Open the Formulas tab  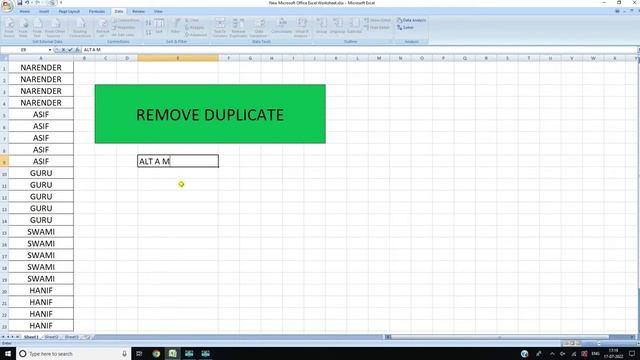click(x=97, y=11)
